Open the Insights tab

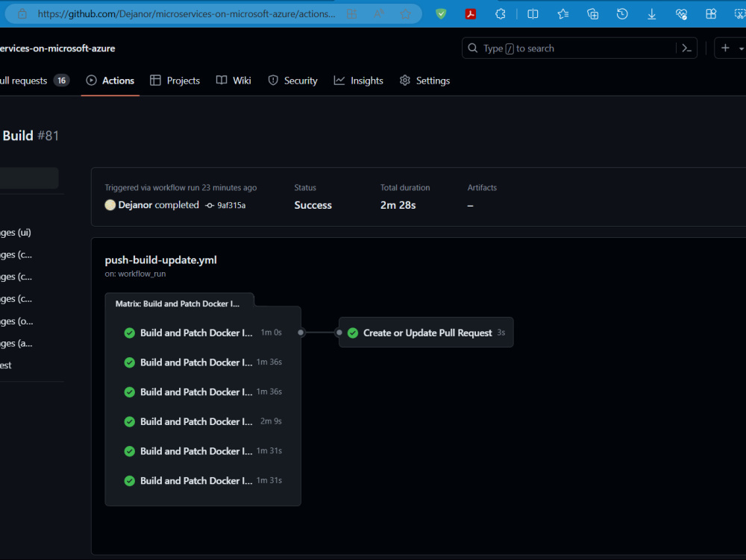coord(358,81)
